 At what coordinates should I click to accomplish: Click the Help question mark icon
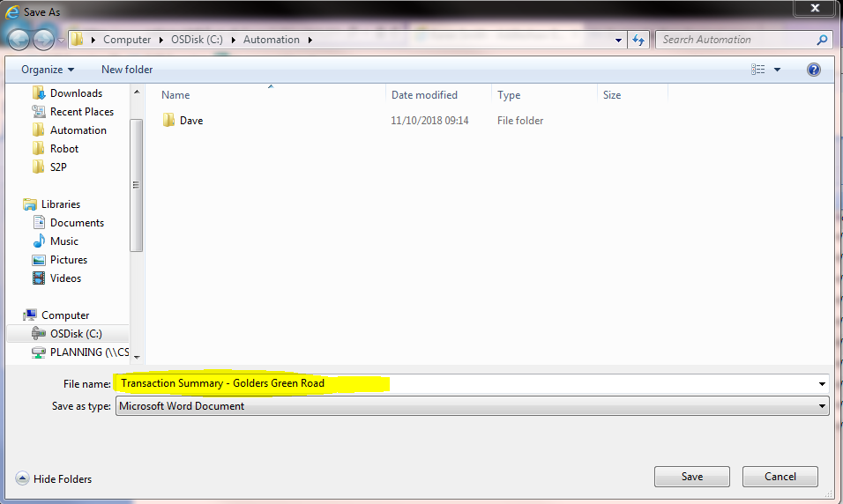click(x=813, y=70)
